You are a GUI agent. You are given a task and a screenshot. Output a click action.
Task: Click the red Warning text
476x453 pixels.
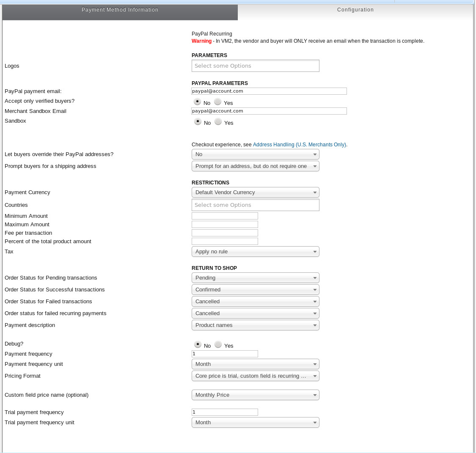(201, 41)
